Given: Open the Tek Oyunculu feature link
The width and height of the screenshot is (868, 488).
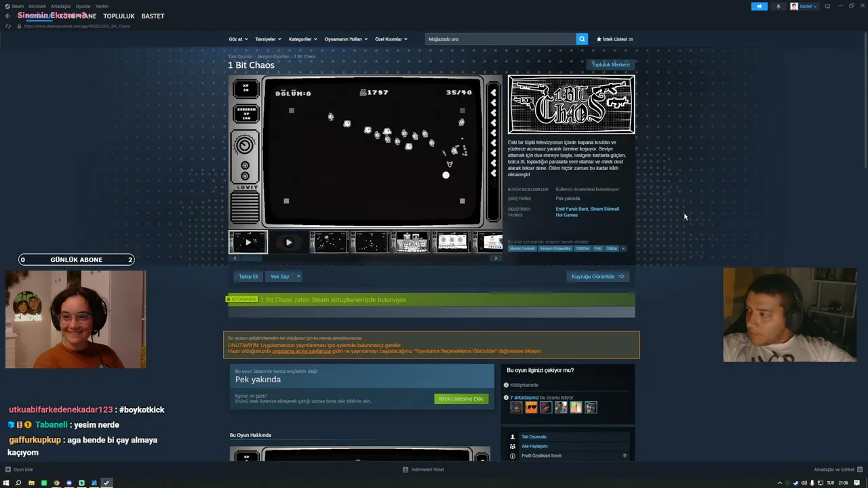Looking at the screenshot, I should point(534,436).
